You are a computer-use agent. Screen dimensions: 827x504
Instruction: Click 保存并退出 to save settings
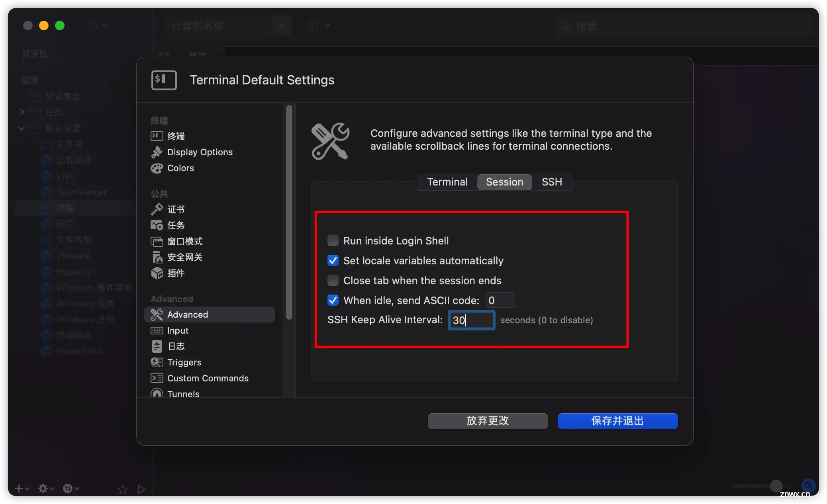pos(617,421)
